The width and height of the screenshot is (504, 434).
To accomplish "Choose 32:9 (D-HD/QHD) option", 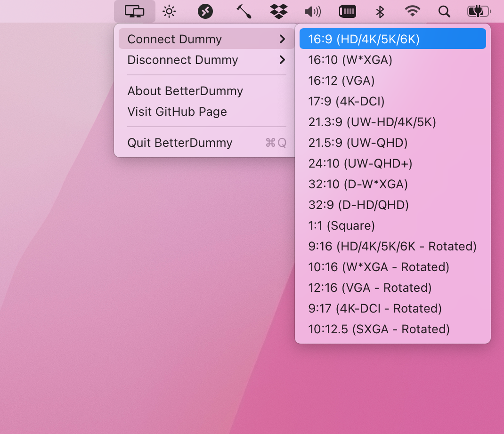I will (x=392, y=205).
